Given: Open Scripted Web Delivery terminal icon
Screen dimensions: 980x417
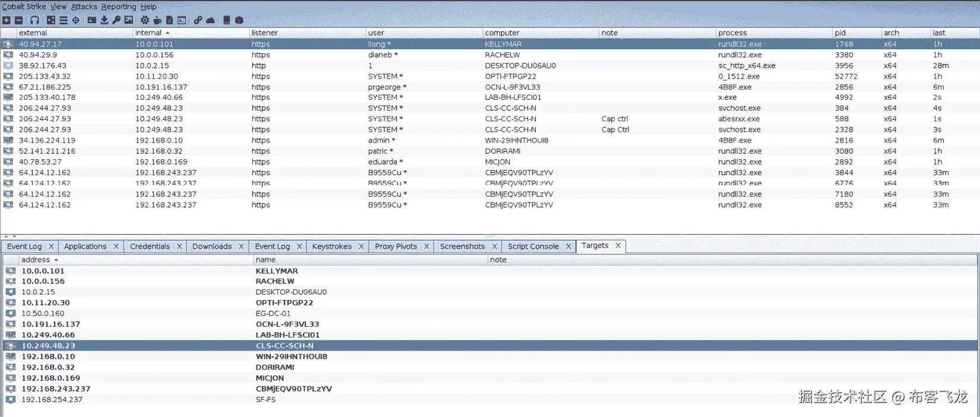Looking at the screenshot, I should tap(182, 20).
